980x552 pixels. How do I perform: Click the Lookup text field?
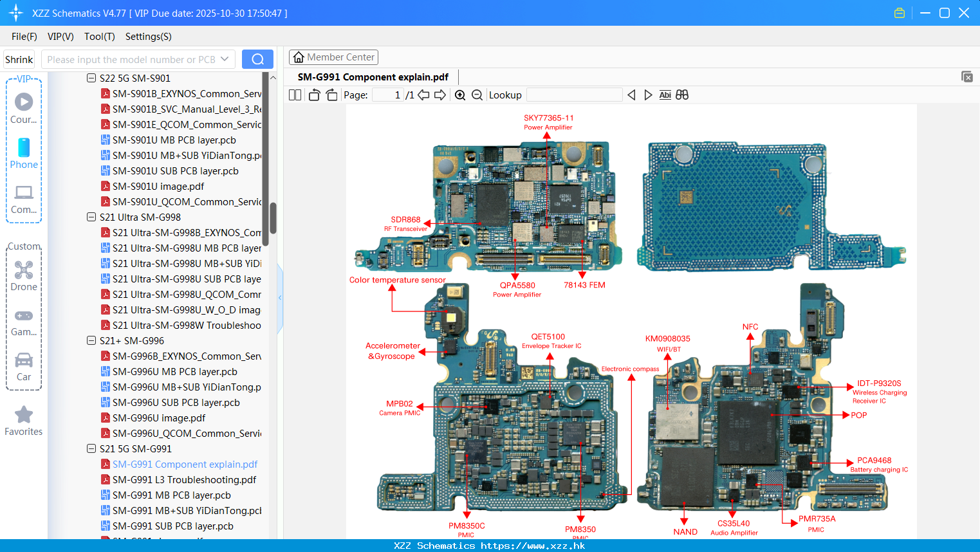[x=575, y=95]
